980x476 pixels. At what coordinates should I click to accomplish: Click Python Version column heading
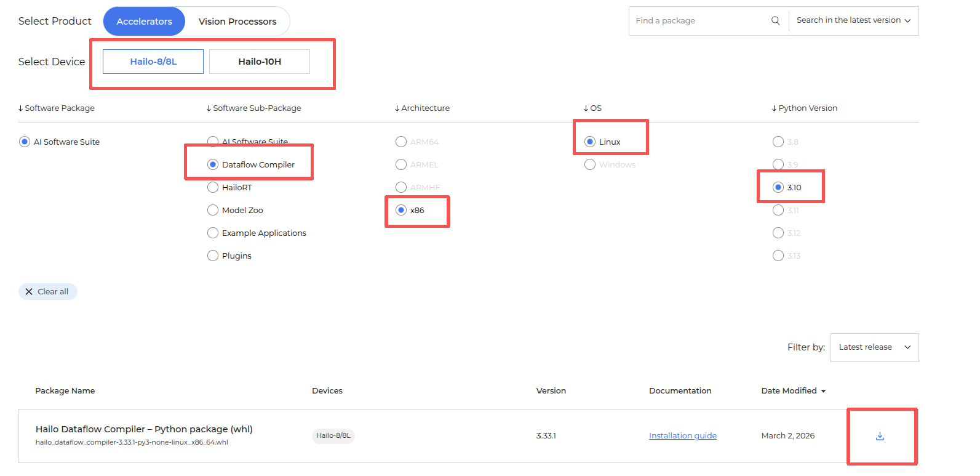coord(805,108)
